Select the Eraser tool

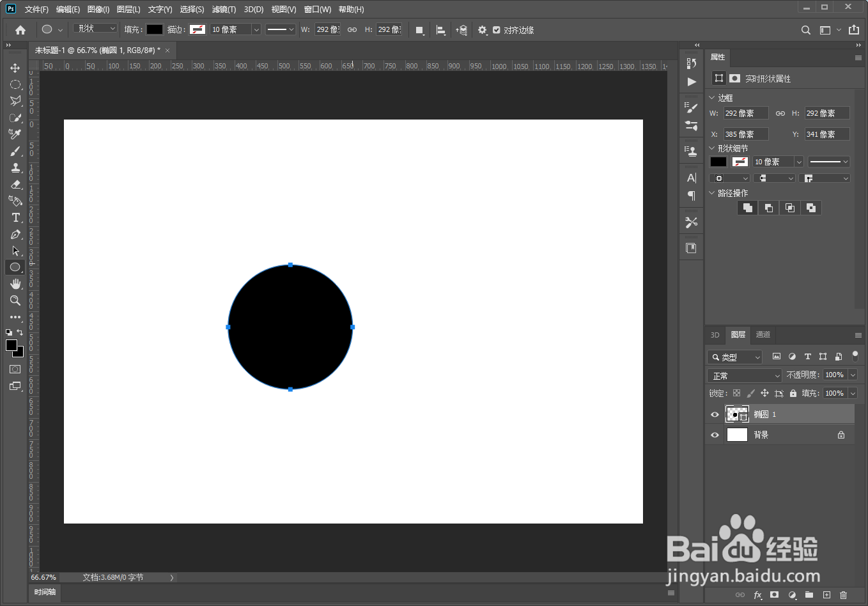coord(15,184)
